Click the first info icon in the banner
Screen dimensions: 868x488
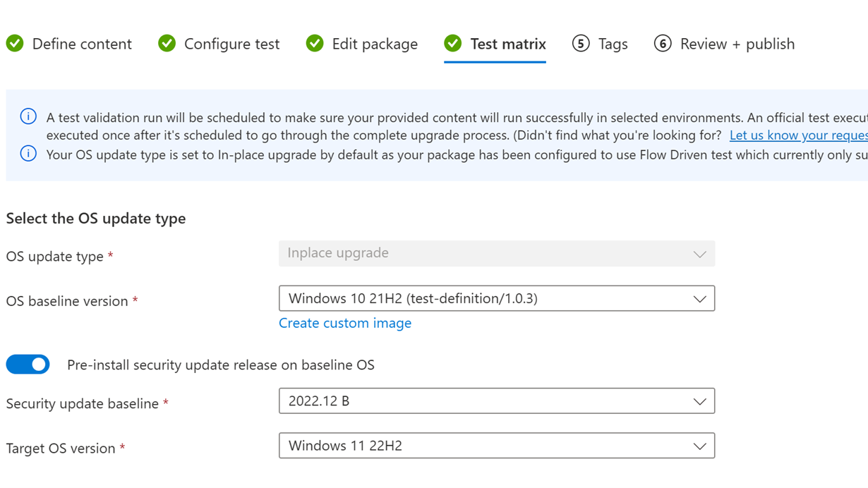pos(28,116)
